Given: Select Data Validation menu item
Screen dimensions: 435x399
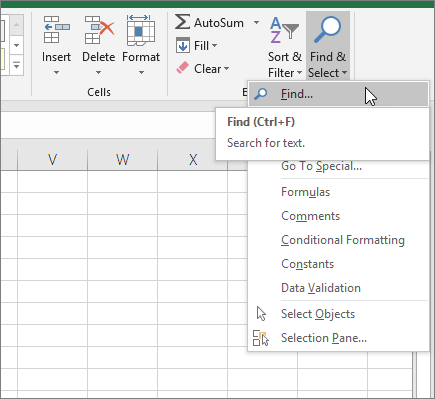Looking at the screenshot, I should [x=339, y=288].
